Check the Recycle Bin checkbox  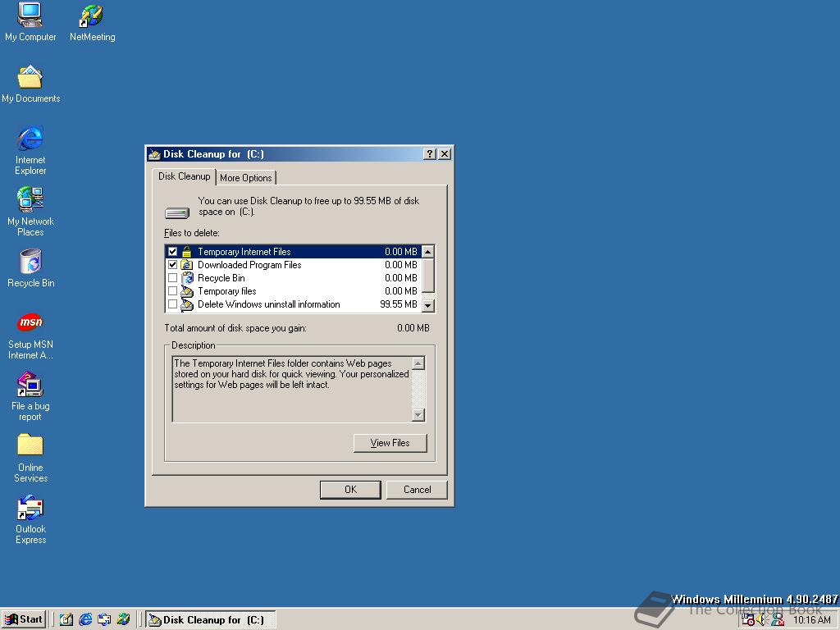172,277
